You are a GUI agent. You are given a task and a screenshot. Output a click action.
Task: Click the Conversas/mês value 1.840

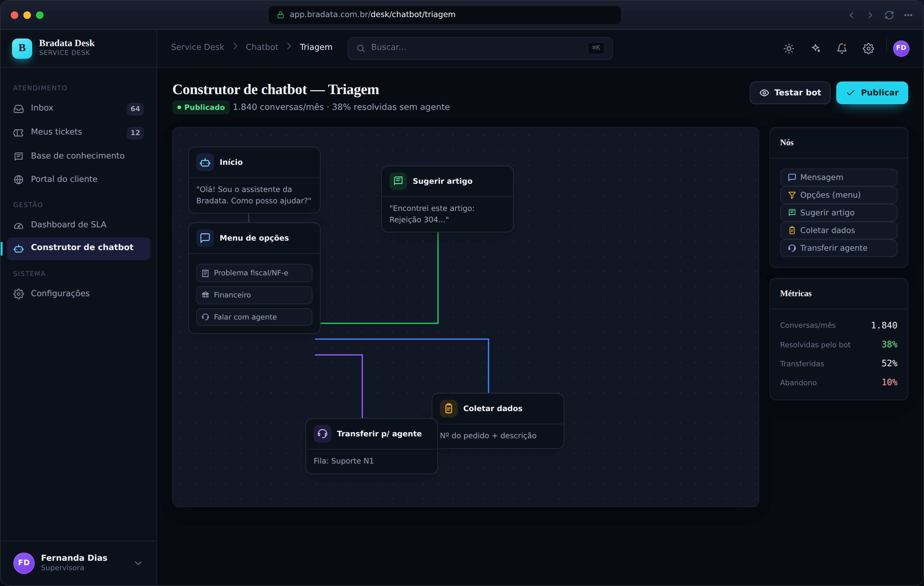884,326
